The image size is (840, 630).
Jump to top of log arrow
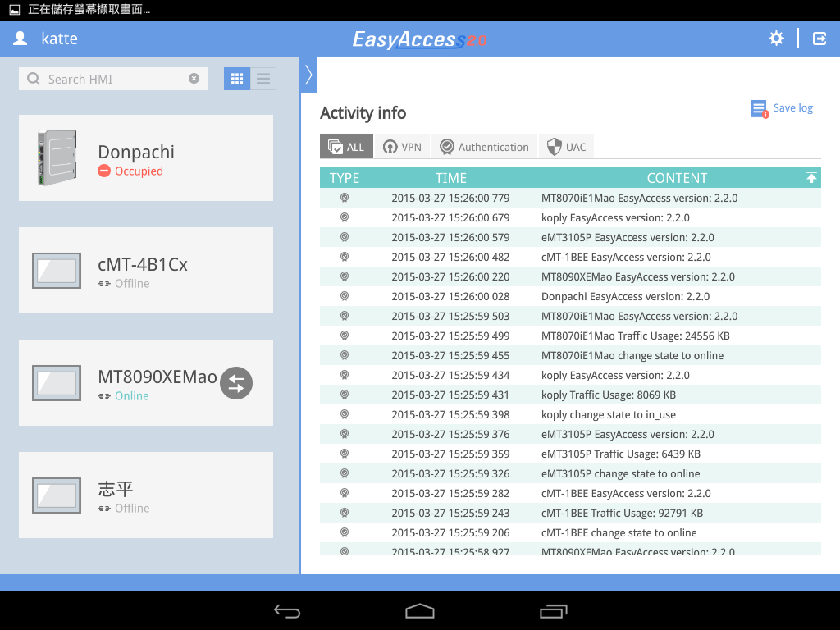click(x=811, y=178)
